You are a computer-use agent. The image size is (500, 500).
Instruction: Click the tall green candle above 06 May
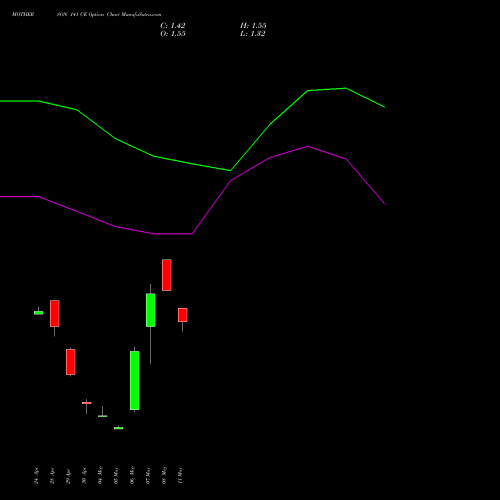(135, 380)
